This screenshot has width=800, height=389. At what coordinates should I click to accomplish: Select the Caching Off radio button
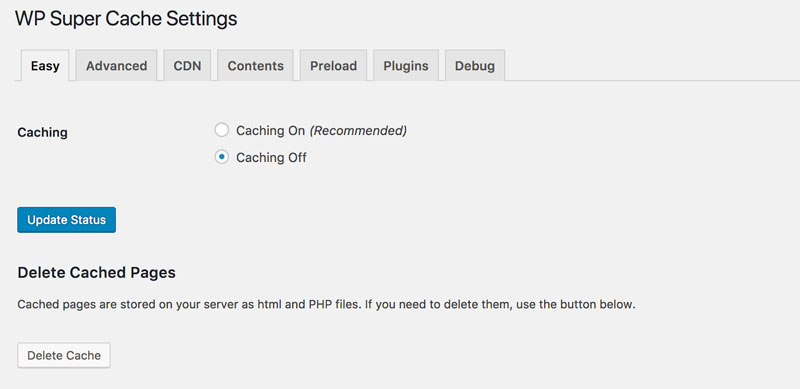click(221, 157)
